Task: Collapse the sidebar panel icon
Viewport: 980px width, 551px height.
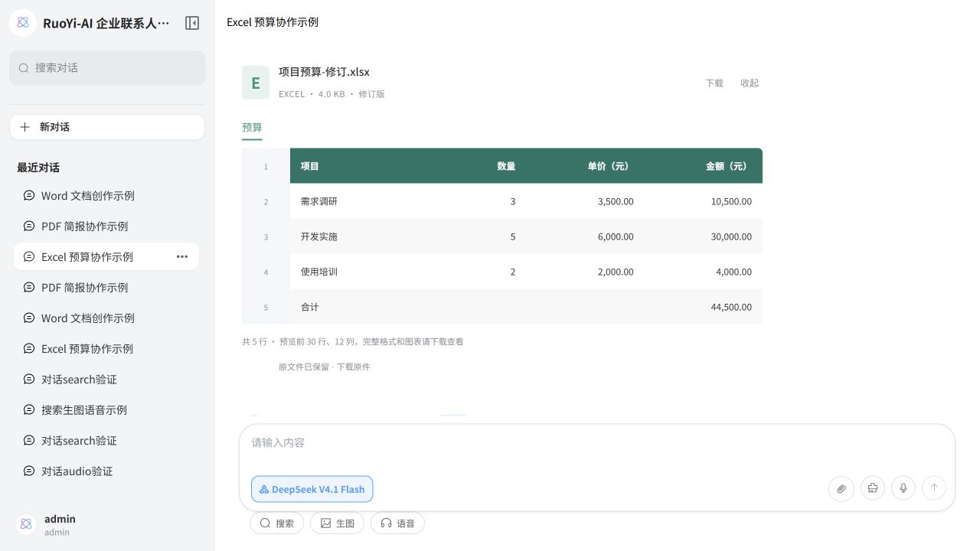Action: coord(192,23)
